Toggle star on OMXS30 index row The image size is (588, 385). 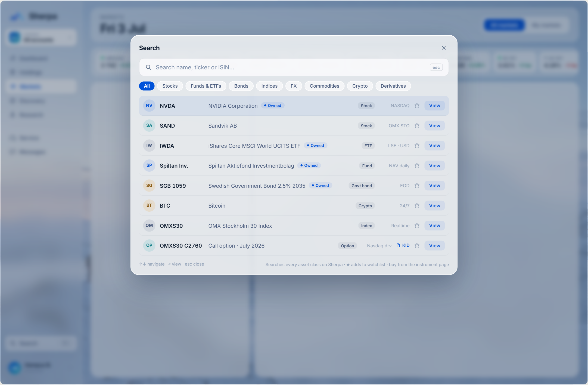[417, 226]
